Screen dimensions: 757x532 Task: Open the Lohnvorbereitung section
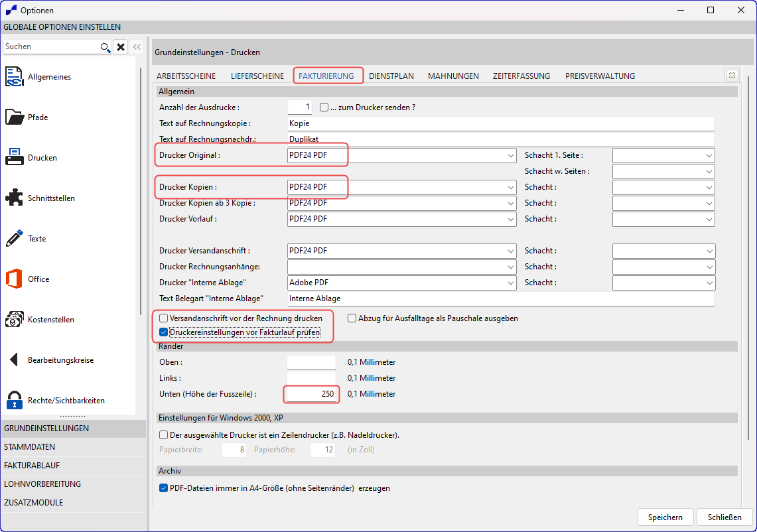(74, 484)
